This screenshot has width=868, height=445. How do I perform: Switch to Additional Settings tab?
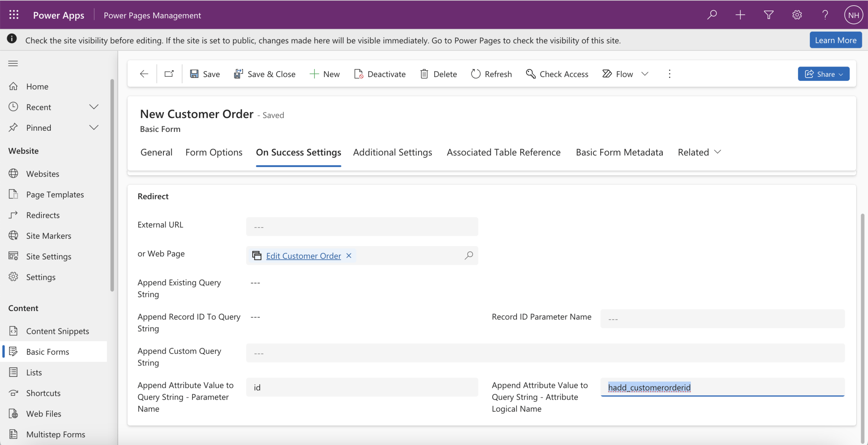[393, 152]
